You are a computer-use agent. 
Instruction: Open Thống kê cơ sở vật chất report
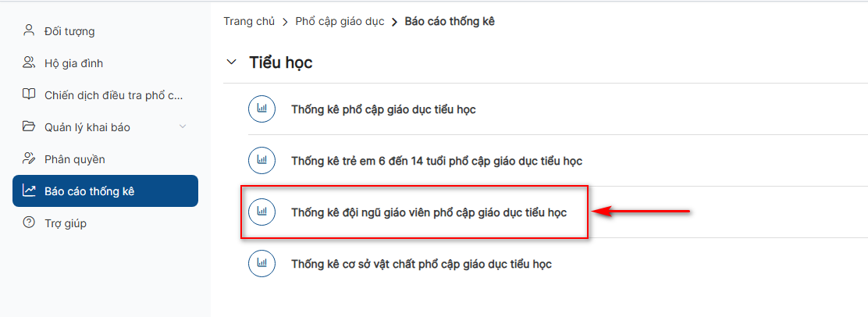[422, 264]
